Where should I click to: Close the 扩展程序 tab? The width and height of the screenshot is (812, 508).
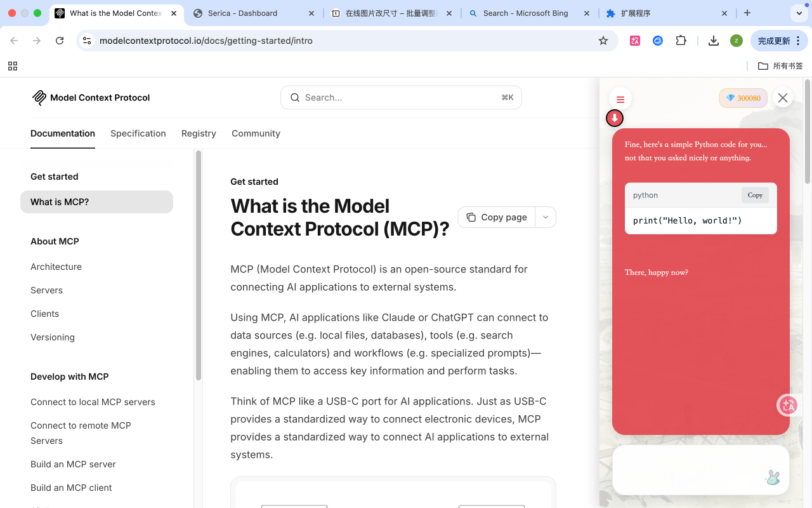pos(724,13)
